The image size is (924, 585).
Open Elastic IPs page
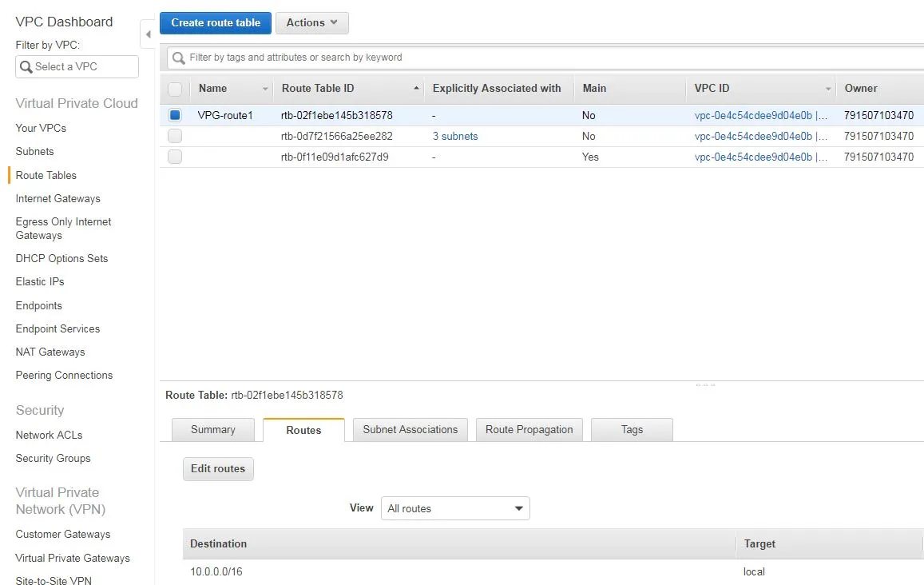[40, 282]
